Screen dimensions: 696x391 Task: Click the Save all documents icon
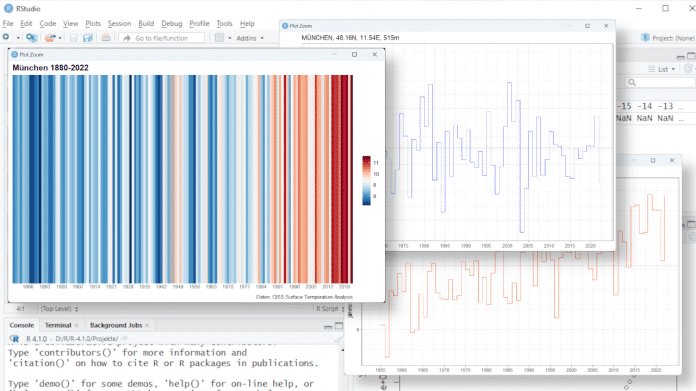click(x=88, y=38)
